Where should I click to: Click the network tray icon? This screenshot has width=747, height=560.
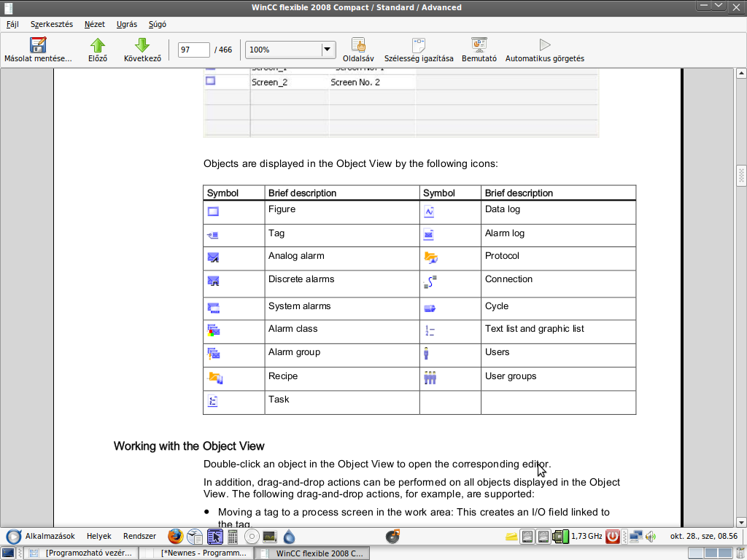click(635, 537)
